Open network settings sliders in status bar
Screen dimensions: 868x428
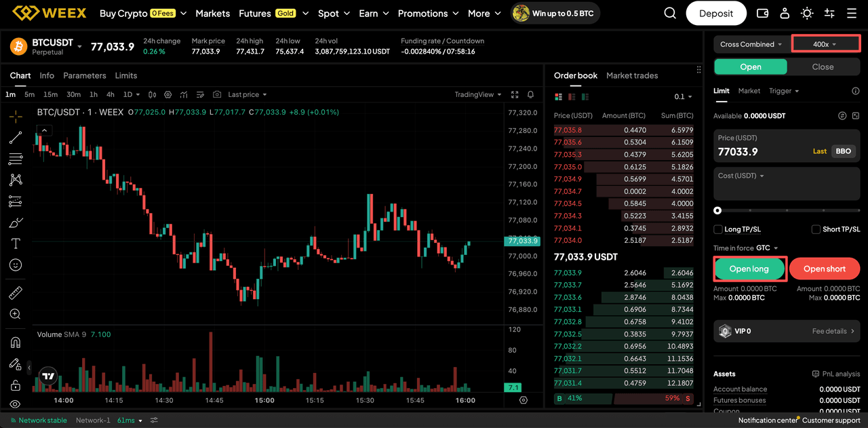[x=154, y=421]
